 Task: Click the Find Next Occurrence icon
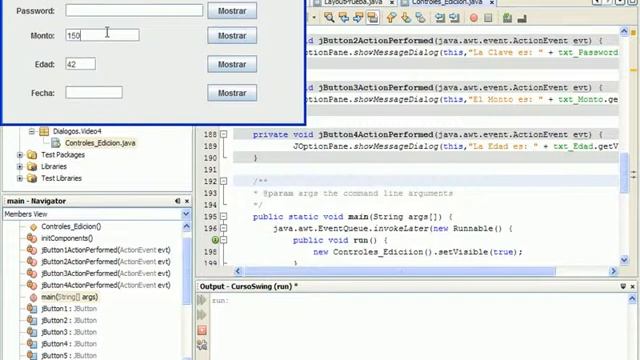(x=358, y=18)
